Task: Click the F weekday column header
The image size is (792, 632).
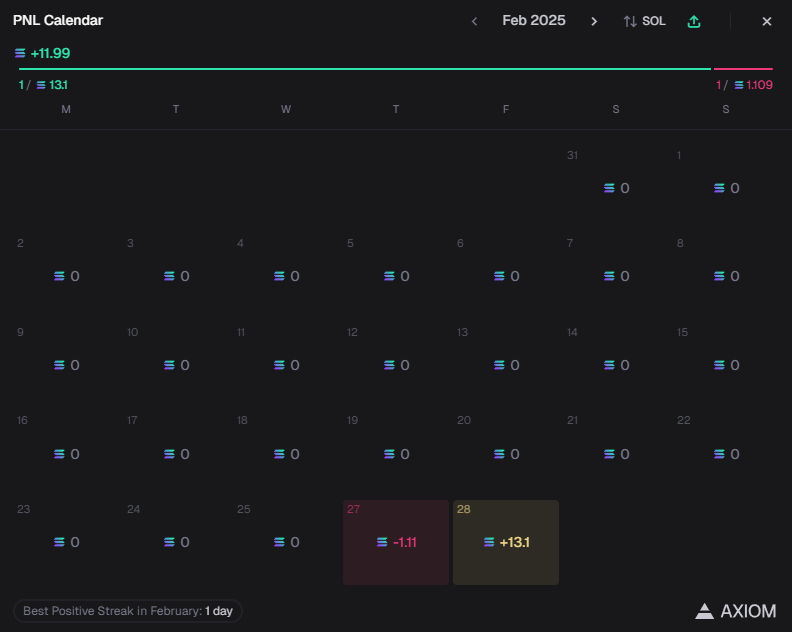Action: pos(506,109)
